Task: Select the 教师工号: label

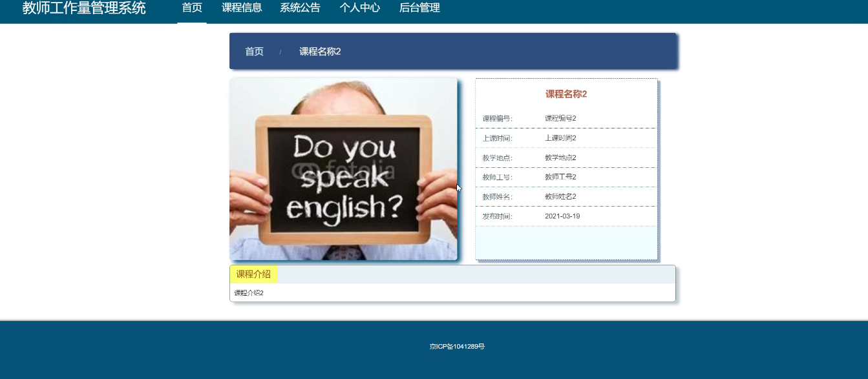Action: click(x=497, y=177)
